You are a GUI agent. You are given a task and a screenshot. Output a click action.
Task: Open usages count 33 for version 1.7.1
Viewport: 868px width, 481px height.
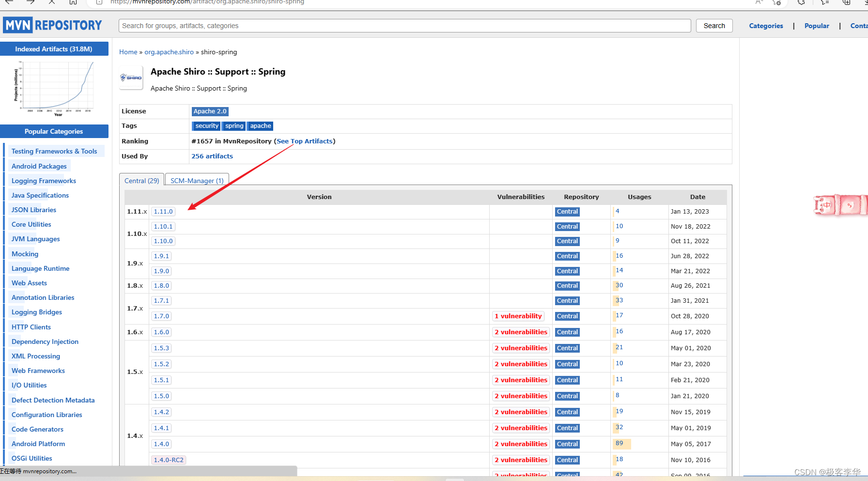(x=619, y=300)
